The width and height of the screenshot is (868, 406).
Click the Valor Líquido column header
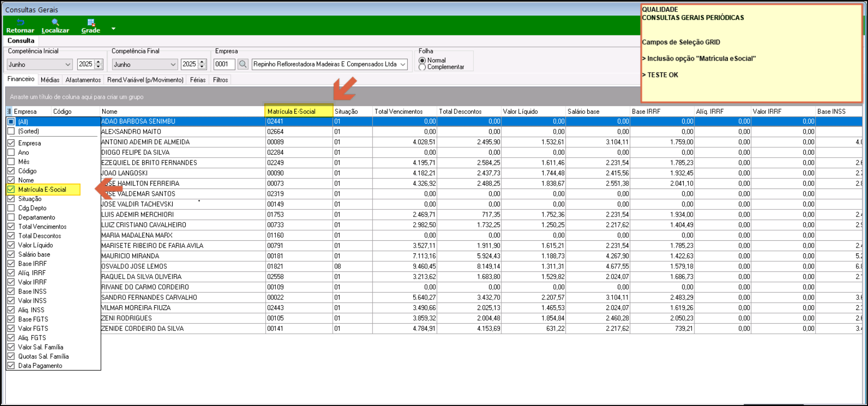pos(533,111)
